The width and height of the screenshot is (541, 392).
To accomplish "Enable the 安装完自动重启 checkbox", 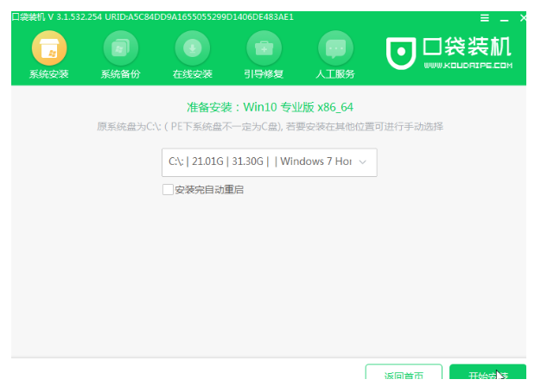I will coord(168,189).
